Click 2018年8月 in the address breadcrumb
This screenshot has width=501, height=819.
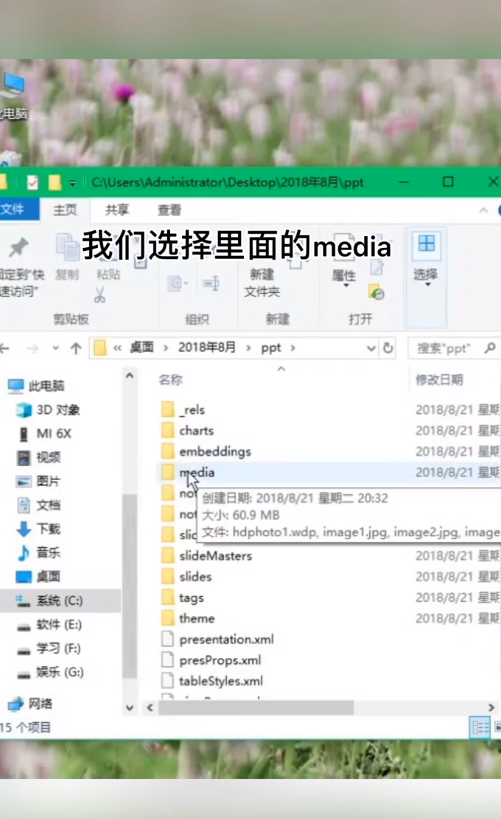click(207, 347)
